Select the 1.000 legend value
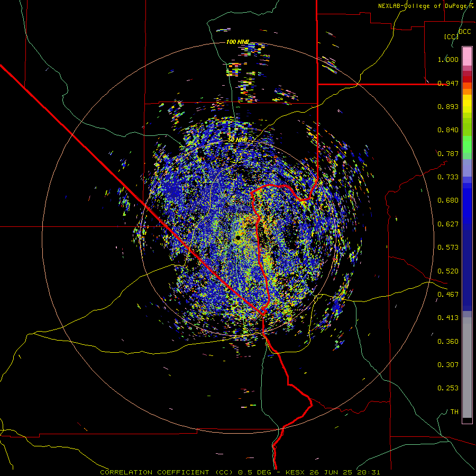Viewport: 476px width, 476px height. point(448,59)
